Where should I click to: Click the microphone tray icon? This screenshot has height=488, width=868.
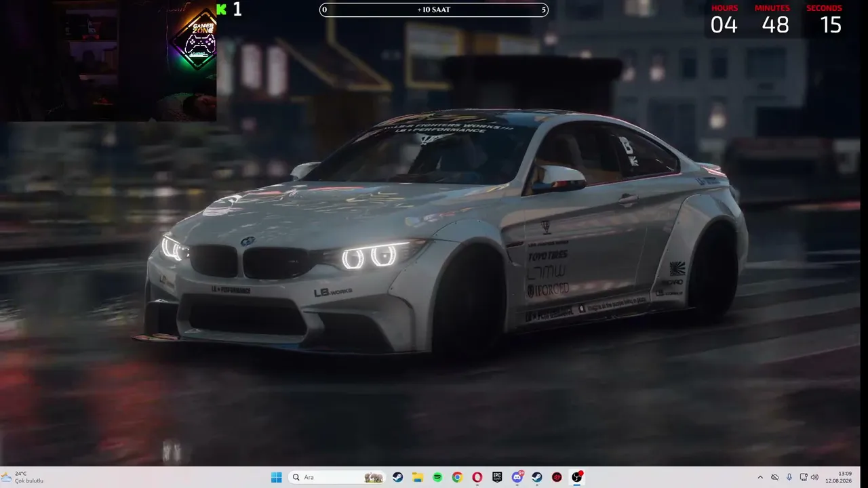(x=789, y=477)
